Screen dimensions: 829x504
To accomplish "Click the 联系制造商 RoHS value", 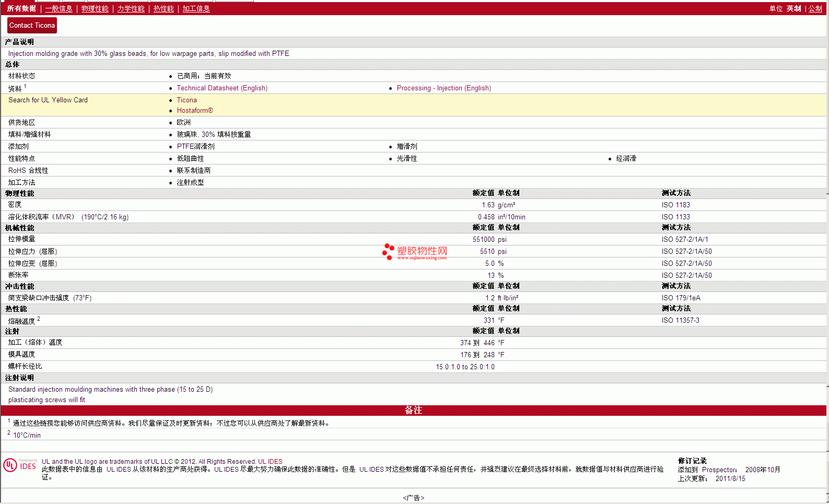I will (x=194, y=170).
